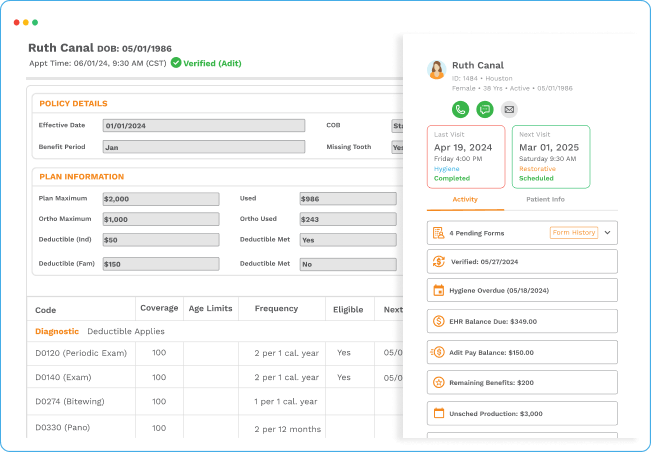This screenshot has height=452, width=651.
Task: Click the Plan Maximum $2,000 field
Action: coord(161,199)
